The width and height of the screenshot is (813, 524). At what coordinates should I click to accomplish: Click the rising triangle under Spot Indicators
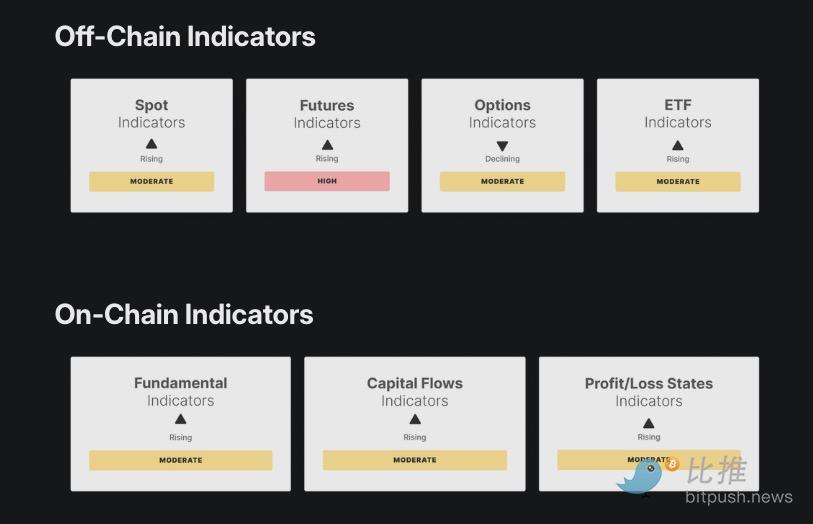(x=151, y=144)
